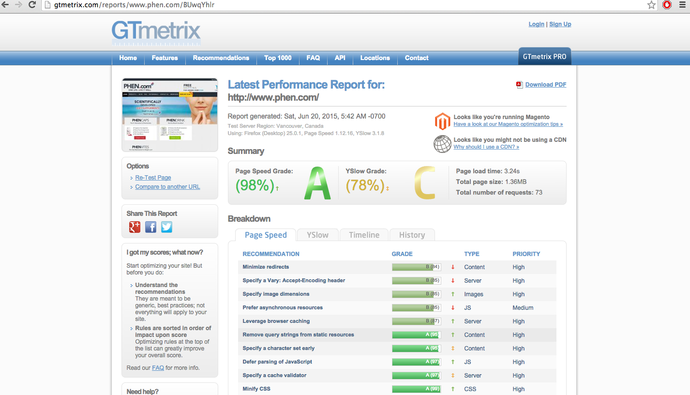Click the Sign Up link
Viewport: 690px width, 395px height.
point(560,24)
